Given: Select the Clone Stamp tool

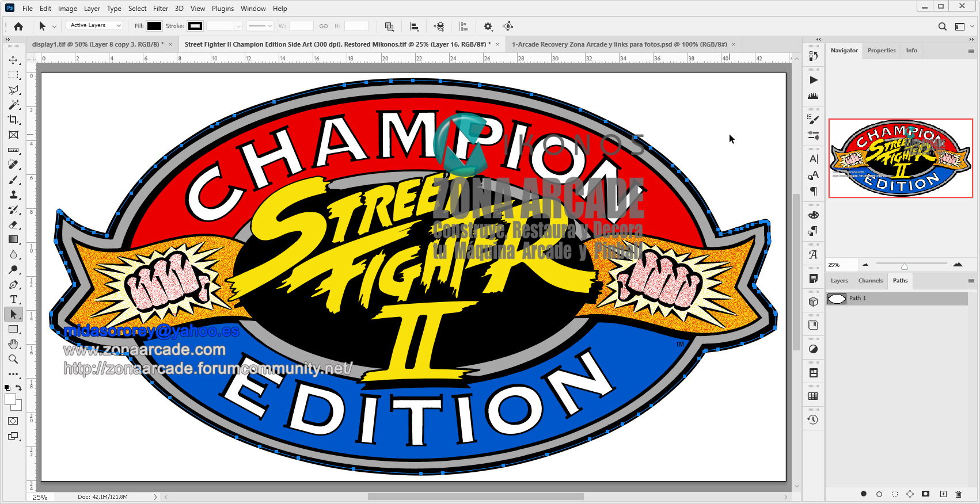Looking at the screenshot, I should (x=13, y=195).
